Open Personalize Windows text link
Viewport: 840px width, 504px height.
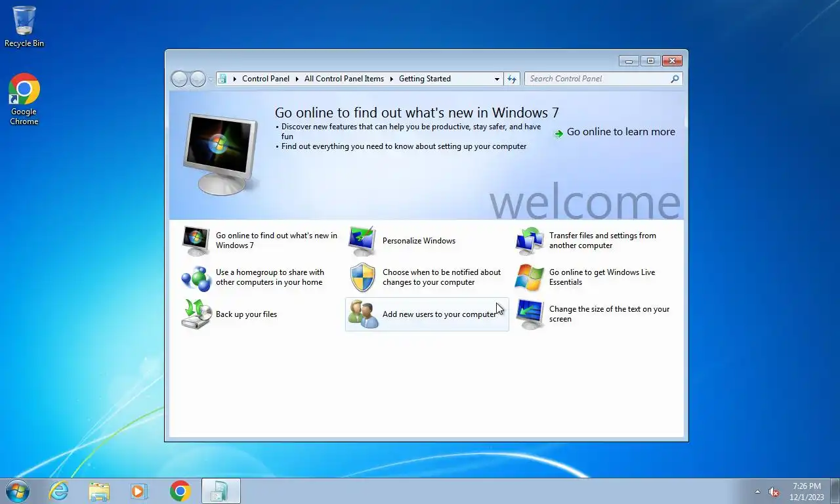pyautogui.click(x=419, y=241)
